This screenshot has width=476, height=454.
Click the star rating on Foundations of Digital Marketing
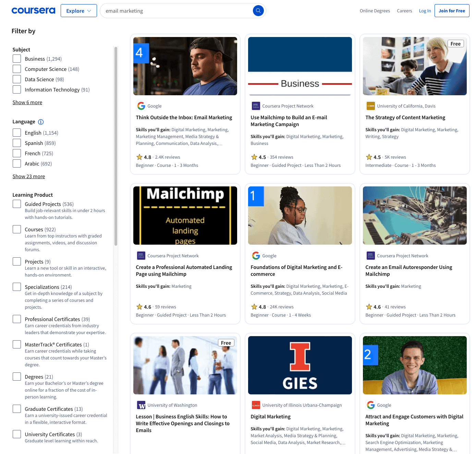pyautogui.click(x=254, y=307)
